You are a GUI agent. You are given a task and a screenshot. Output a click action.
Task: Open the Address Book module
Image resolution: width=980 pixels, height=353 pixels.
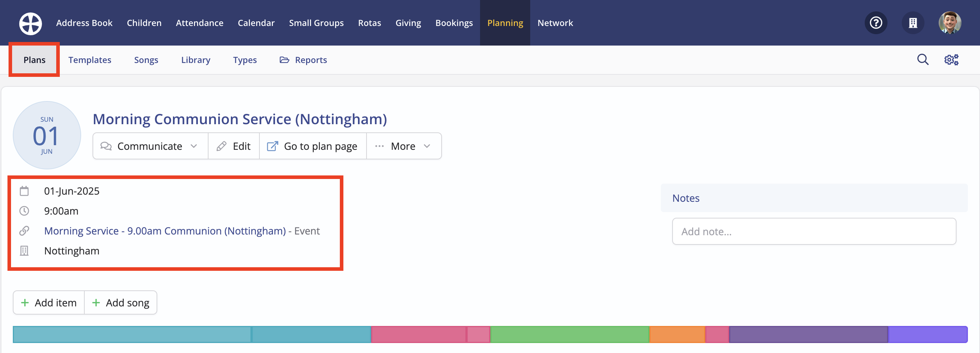(x=84, y=23)
